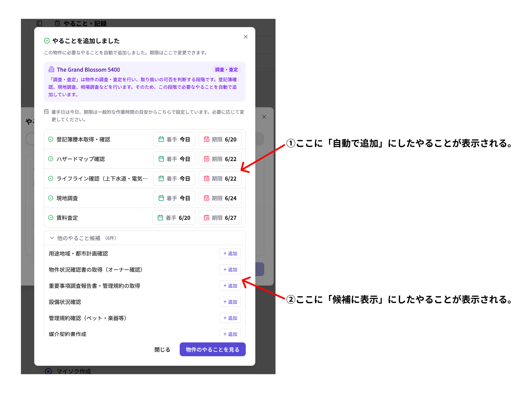Click the green check icon in the dialog title

click(47, 41)
